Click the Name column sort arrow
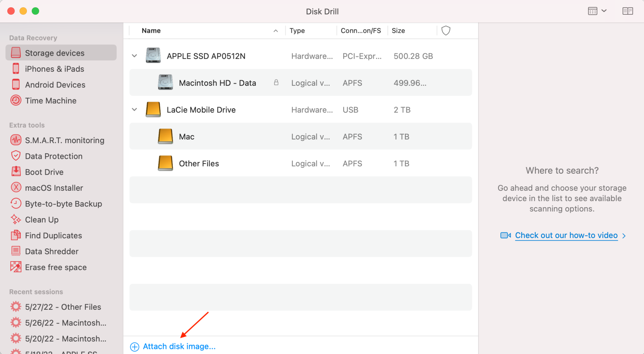 point(276,31)
